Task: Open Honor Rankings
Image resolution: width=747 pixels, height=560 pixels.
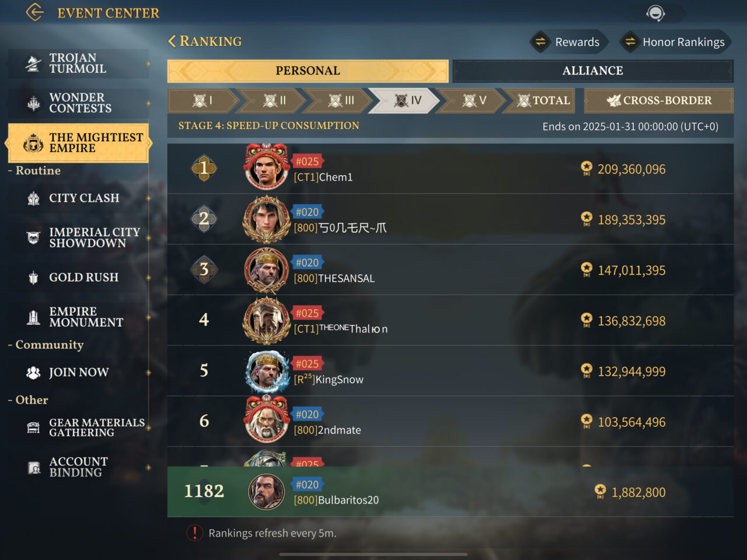Action: 676,42
